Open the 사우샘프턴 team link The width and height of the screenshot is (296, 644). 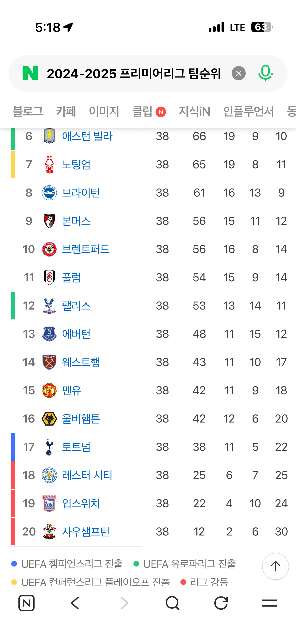[86, 532]
